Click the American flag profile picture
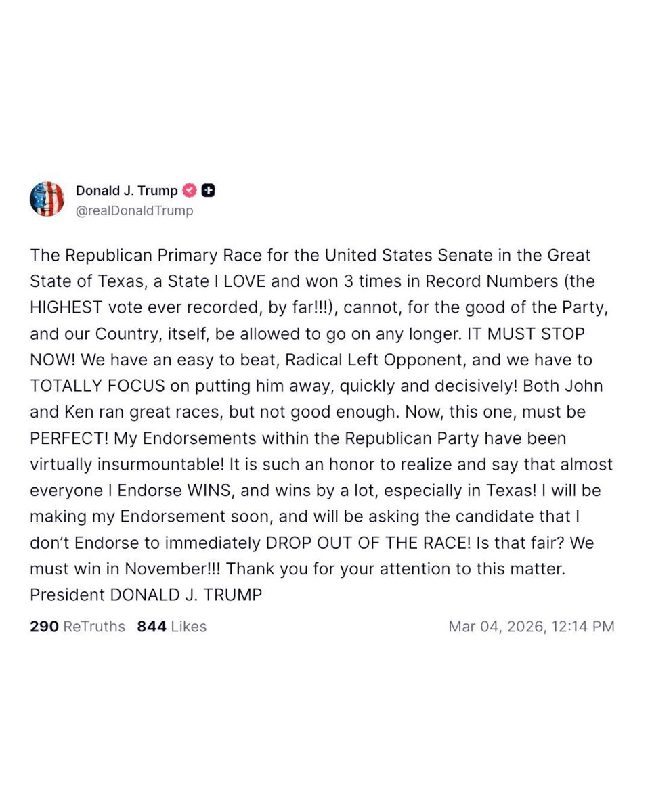 click(46, 198)
